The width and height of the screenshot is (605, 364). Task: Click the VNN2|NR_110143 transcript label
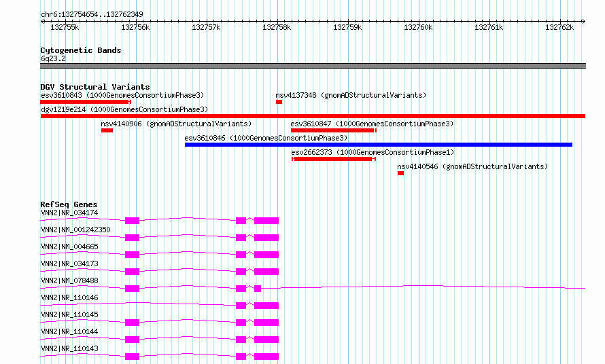(69, 348)
